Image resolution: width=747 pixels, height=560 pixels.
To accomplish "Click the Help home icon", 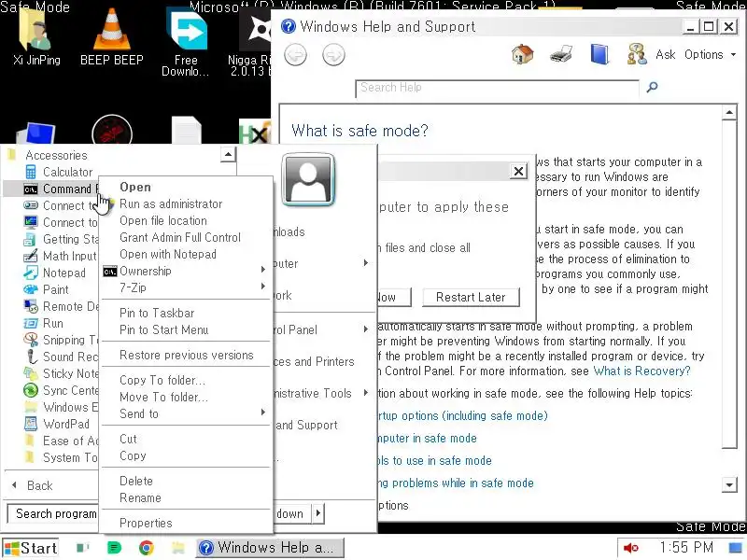I will (x=523, y=54).
